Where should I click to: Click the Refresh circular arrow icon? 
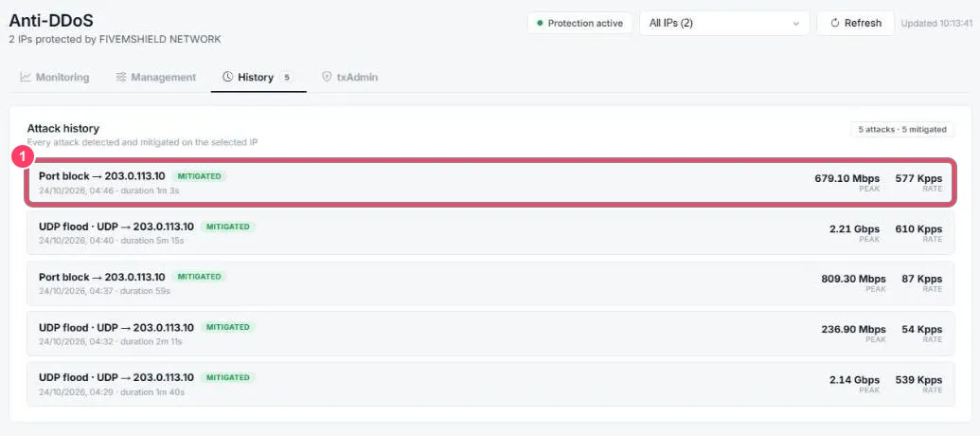[834, 23]
